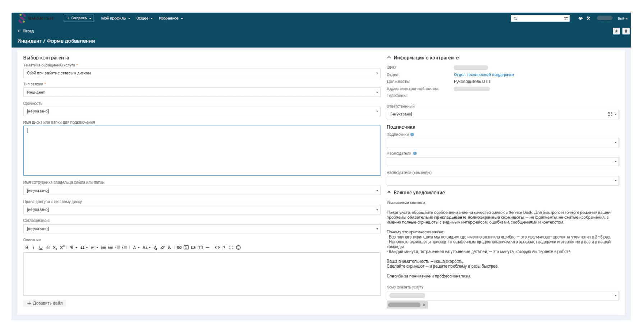Click the Добавить файл button
This screenshot has width=644, height=333.
45,303
